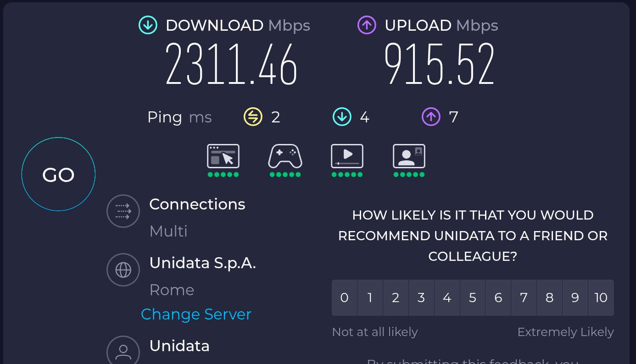The image size is (636, 364).
Task: Click the gaming controller rating icon
Action: (x=285, y=156)
